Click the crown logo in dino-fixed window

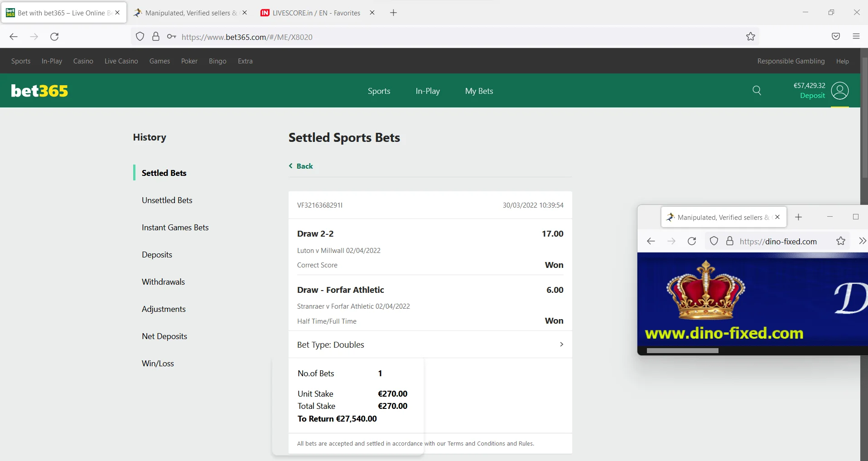706,290
